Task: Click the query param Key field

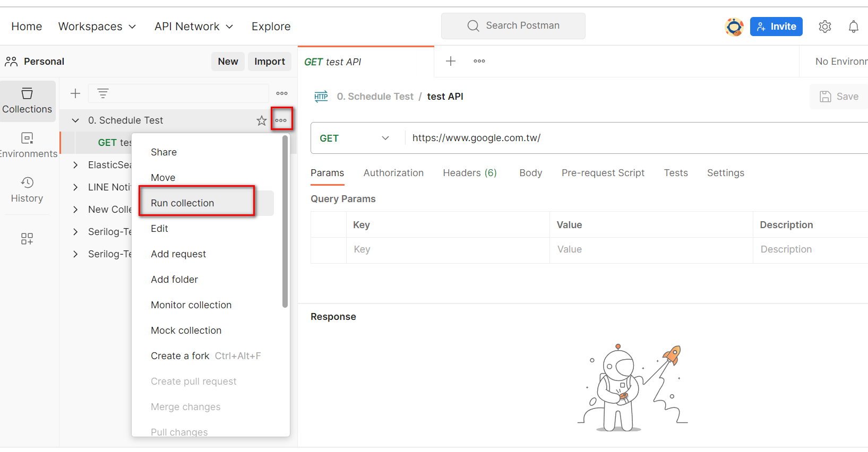Action: (448, 250)
